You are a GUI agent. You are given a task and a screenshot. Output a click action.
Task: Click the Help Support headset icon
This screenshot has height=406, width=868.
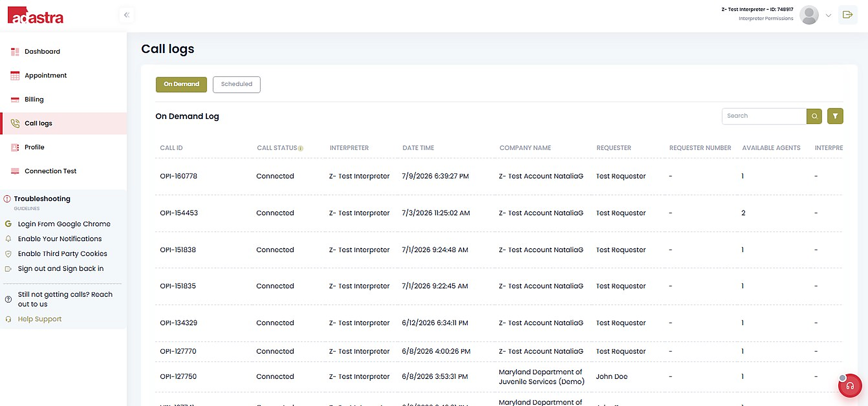(8, 319)
